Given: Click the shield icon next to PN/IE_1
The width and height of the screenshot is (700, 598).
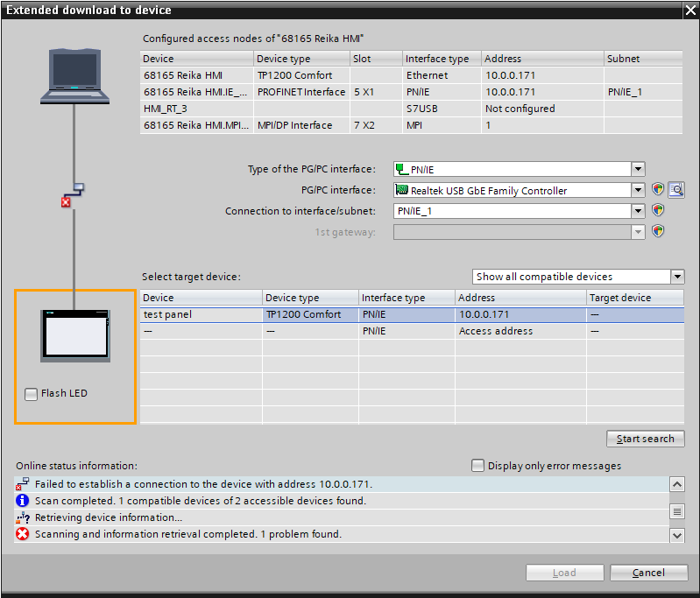Looking at the screenshot, I should tap(658, 211).
